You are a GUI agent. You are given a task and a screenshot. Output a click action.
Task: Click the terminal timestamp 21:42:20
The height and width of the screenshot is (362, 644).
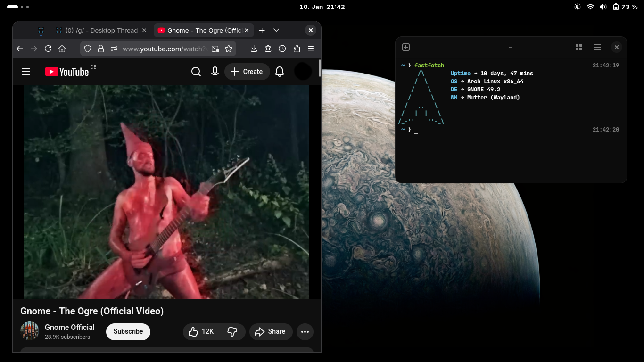coord(606,130)
